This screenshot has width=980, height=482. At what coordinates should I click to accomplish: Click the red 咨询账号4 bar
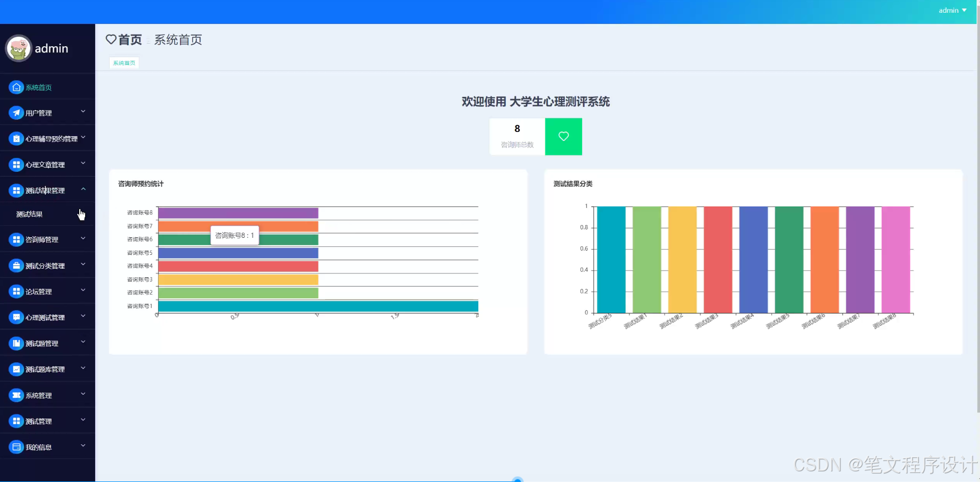click(238, 266)
